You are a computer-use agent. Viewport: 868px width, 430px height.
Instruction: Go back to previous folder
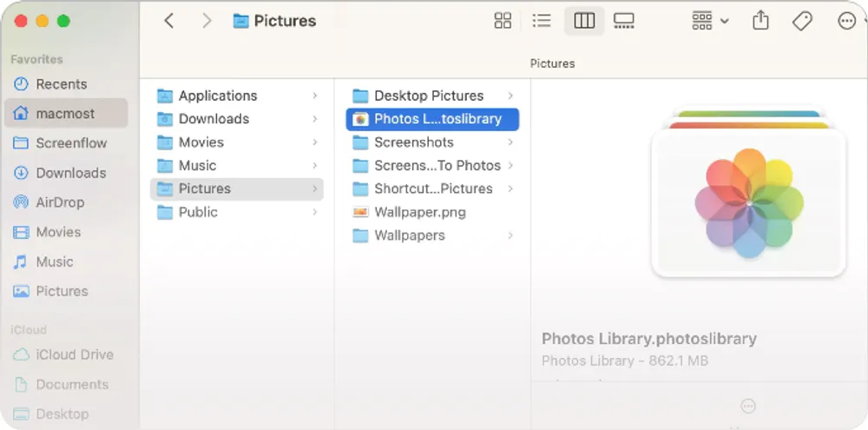tap(169, 21)
